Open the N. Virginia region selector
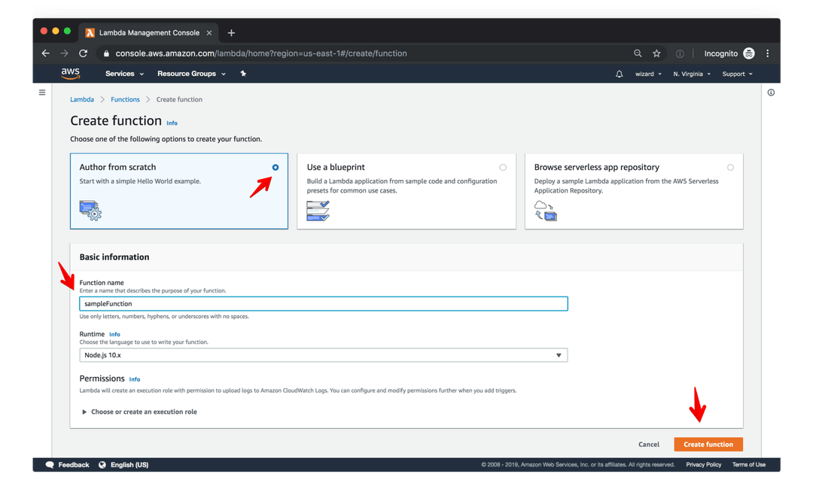The width and height of the screenshot is (813, 504). (691, 73)
